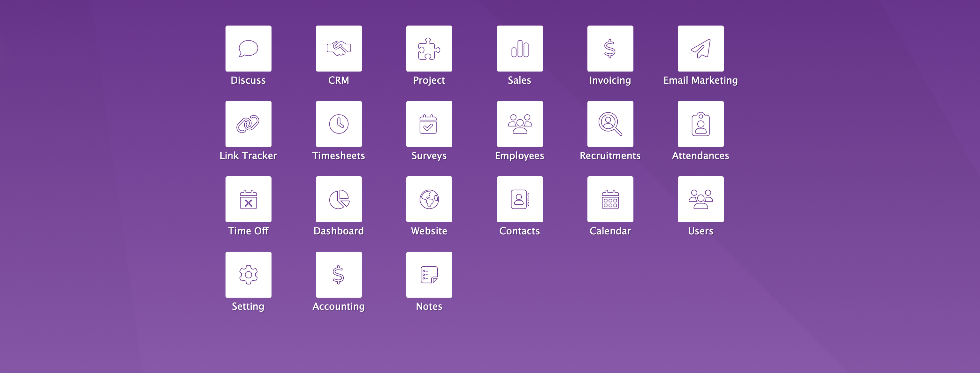Open the Time Off calendar-x icon
Viewport: 980px width, 373px height.
click(248, 199)
